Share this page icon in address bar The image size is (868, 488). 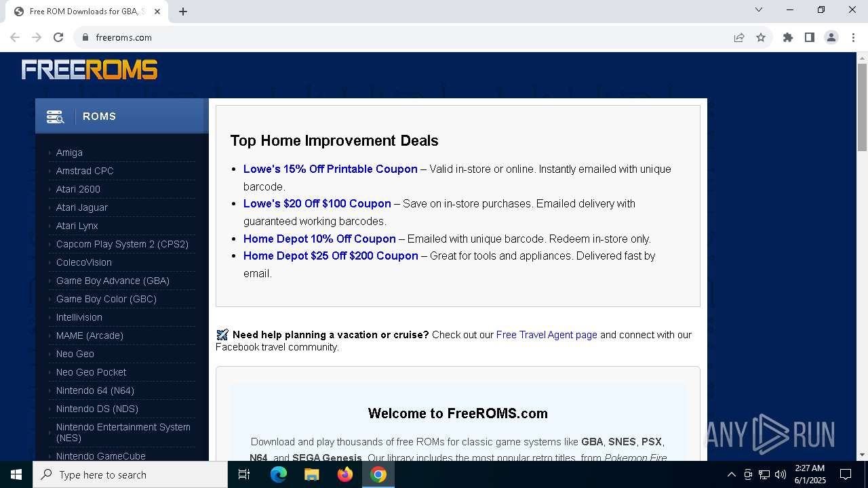pos(739,37)
